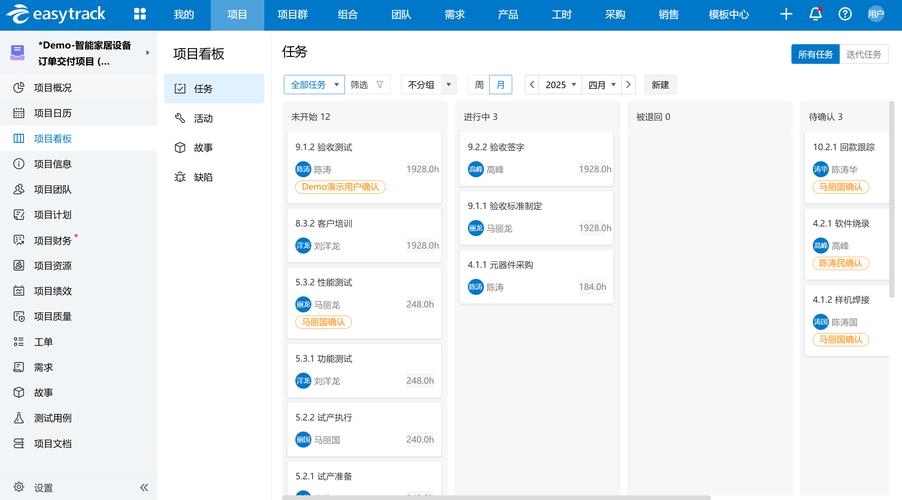Open the 8.3.2 客户培训 task card

(364, 235)
